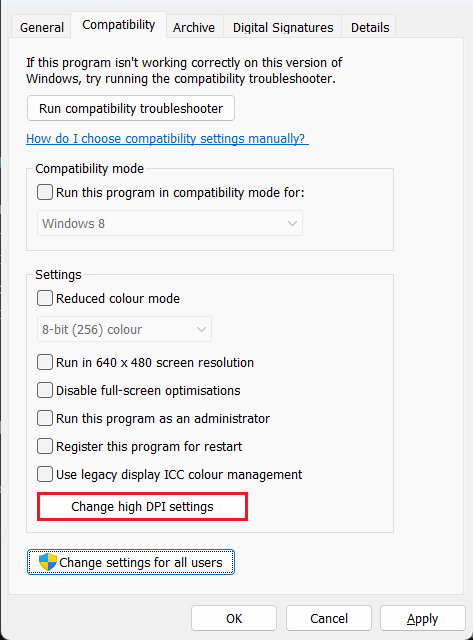
Task: Enable Register this program for restart
Action: click(x=45, y=446)
